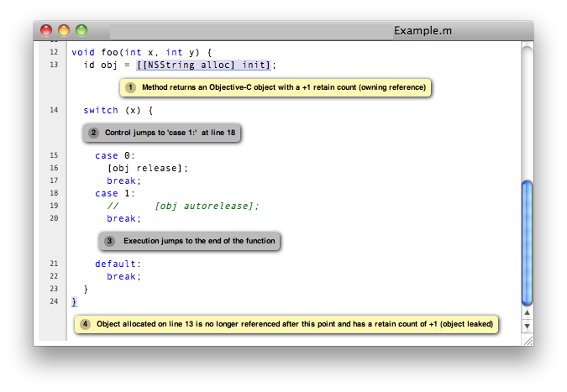Screen dimensions: 567x392
Task: Click the step 3 number badge
Action: pyautogui.click(x=110, y=241)
